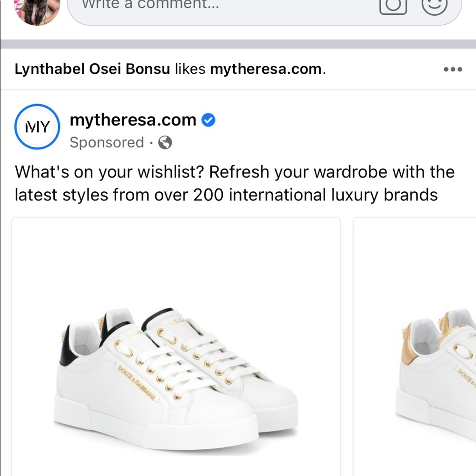Open mytheresa.com link in the likes line

266,69
